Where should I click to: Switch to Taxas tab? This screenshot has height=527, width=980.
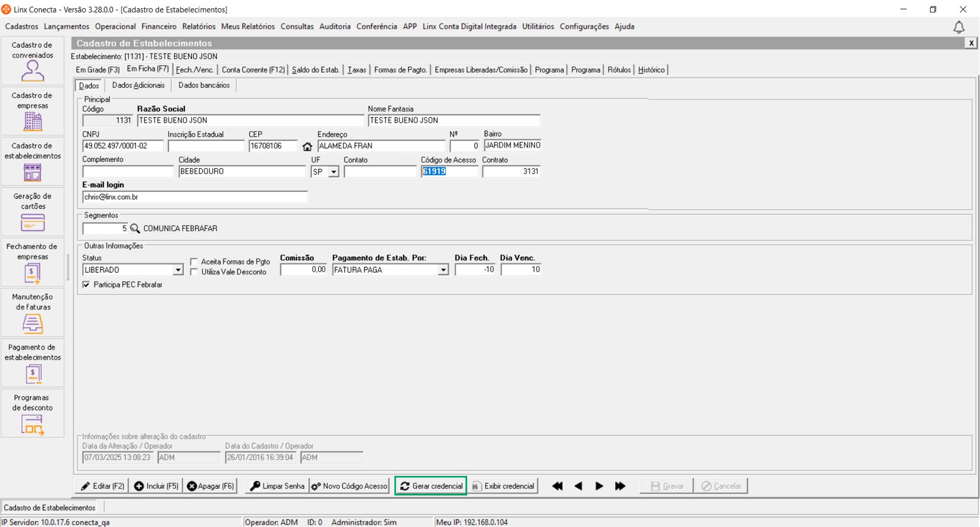point(357,70)
